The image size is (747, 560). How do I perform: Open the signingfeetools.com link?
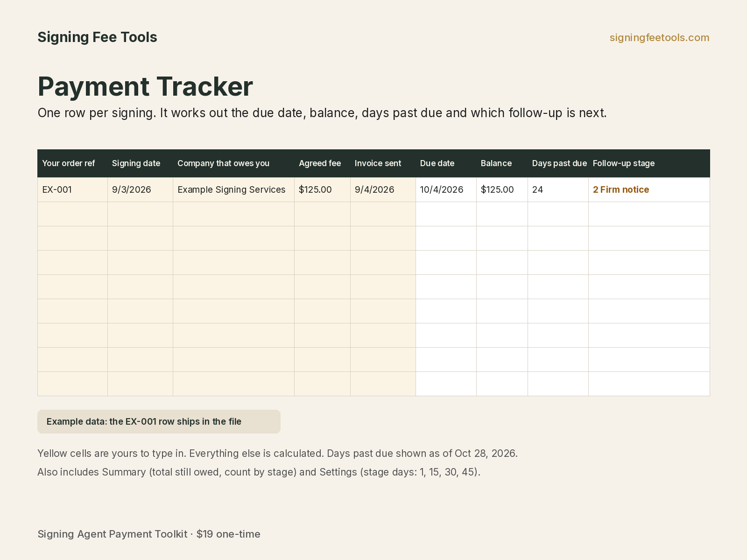(x=659, y=38)
